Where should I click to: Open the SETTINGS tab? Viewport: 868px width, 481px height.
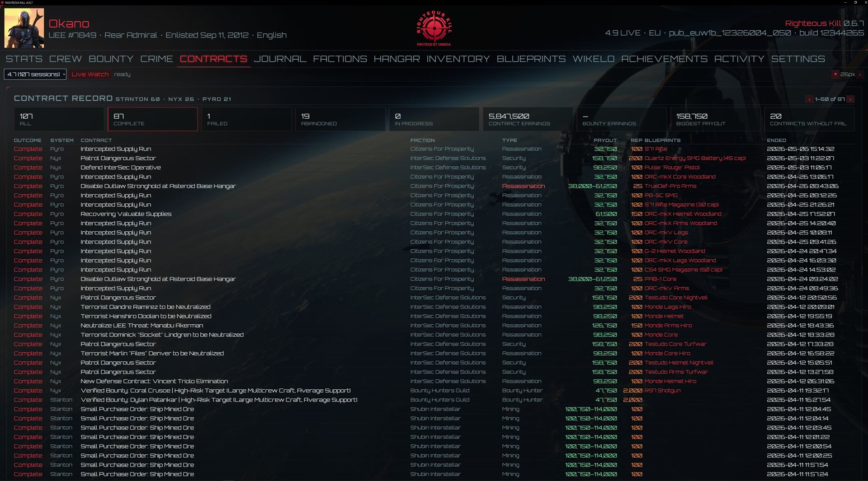click(x=798, y=59)
